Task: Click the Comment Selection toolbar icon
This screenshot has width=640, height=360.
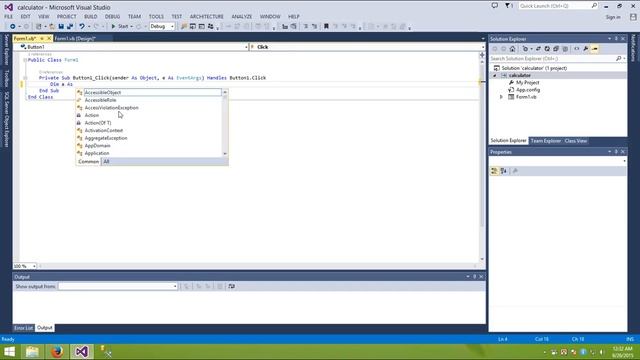Action: point(305,26)
